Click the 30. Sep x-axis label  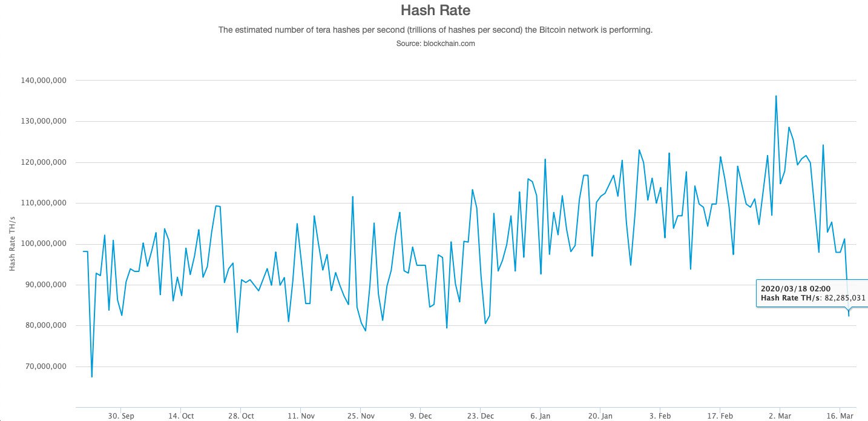pyautogui.click(x=120, y=416)
